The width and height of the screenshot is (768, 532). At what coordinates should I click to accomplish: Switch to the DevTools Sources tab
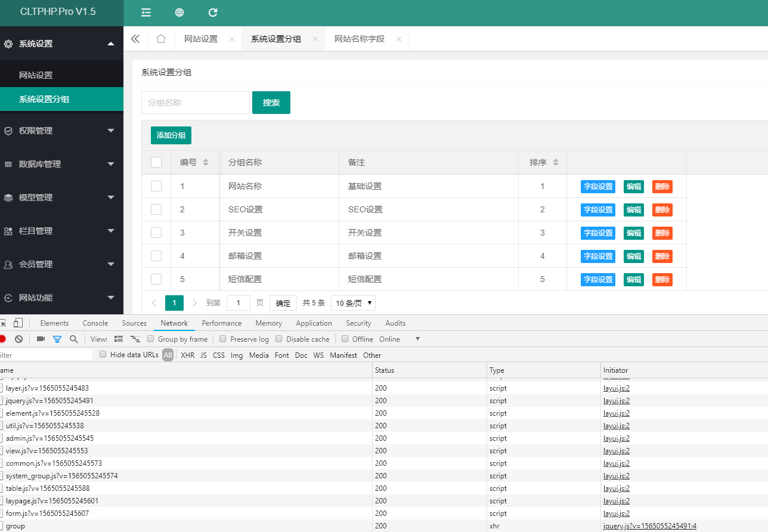click(x=134, y=323)
